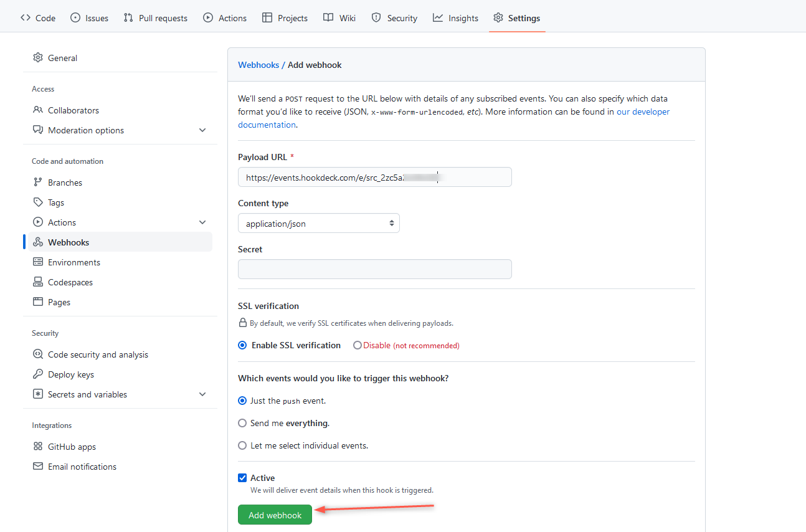The height and width of the screenshot is (532, 806).
Task: Click the Add webhook button
Action: click(x=275, y=514)
